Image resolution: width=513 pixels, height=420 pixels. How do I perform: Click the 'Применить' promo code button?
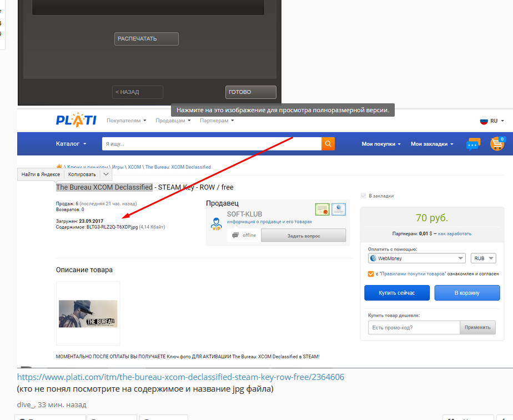477,327
